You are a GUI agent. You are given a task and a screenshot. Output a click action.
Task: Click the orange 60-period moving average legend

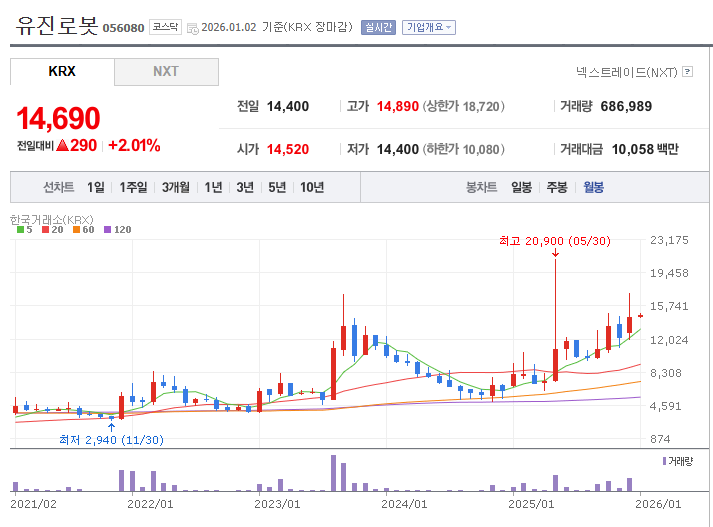pyautogui.click(x=84, y=230)
